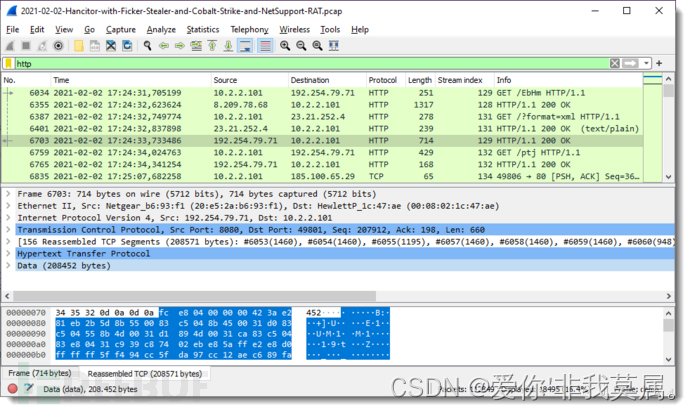The width and height of the screenshot is (690, 411).
Task: Sort packets by the Source column header
Action: click(x=250, y=80)
